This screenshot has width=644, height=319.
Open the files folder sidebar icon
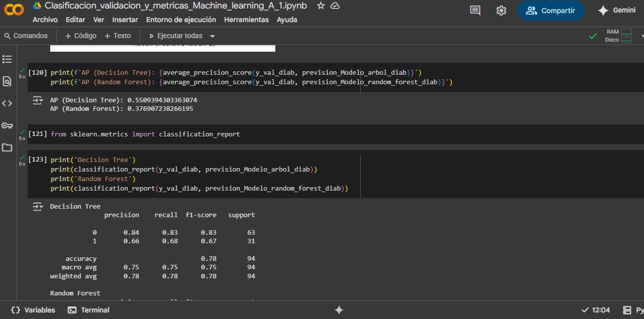tap(7, 147)
